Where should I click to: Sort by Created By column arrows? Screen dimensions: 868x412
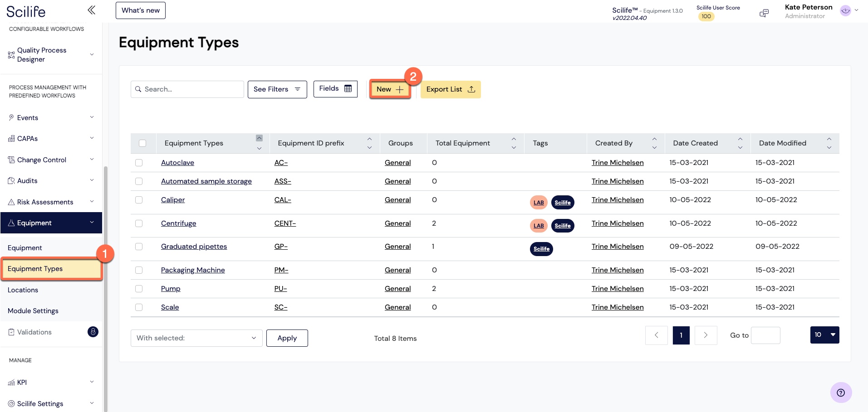pos(654,143)
